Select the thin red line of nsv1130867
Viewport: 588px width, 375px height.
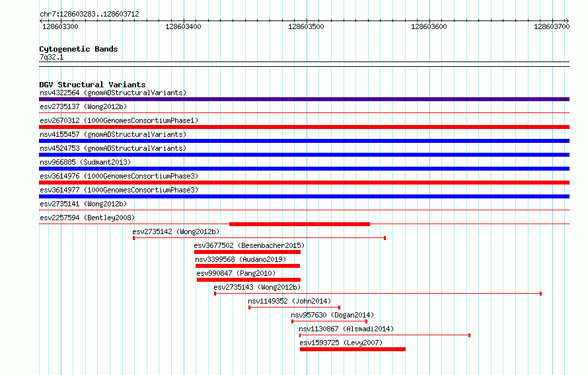[385, 335]
